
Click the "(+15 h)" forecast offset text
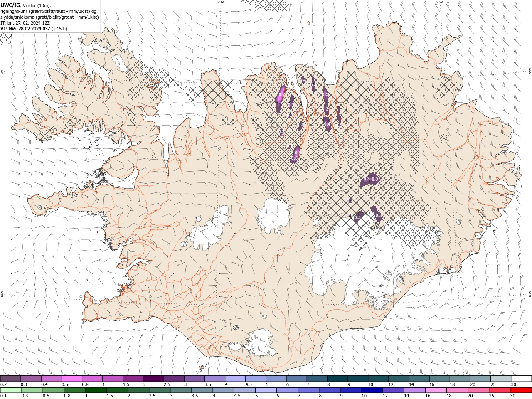[x=59, y=29]
